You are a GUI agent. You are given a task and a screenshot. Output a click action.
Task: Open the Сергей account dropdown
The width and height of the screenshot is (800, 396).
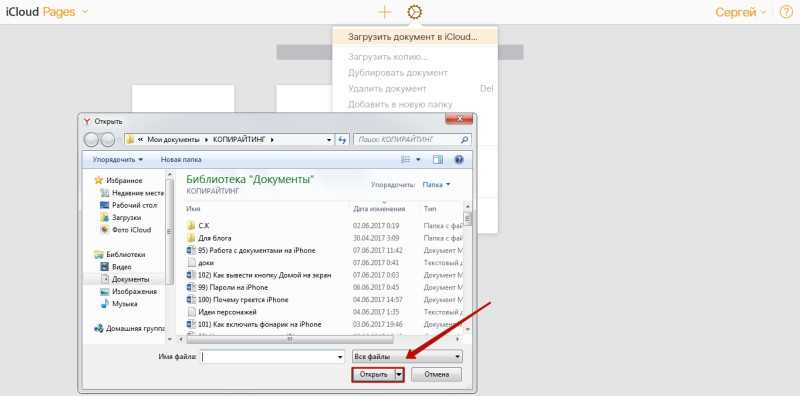740,13
